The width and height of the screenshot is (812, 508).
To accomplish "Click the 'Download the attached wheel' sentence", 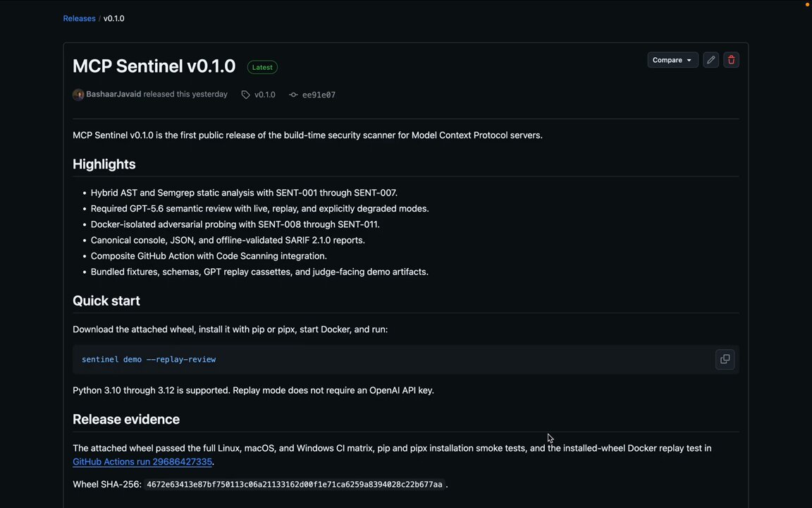I will click(x=230, y=329).
